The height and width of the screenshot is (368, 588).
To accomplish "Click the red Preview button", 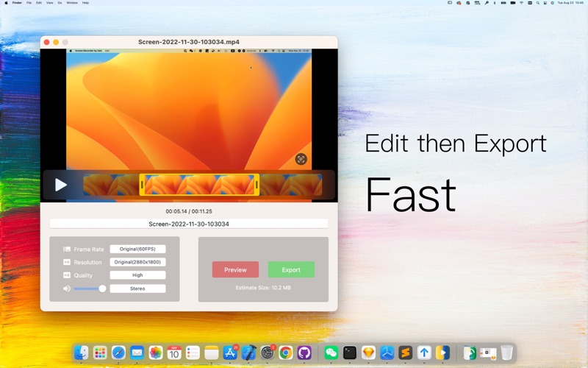I will point(235,269).
